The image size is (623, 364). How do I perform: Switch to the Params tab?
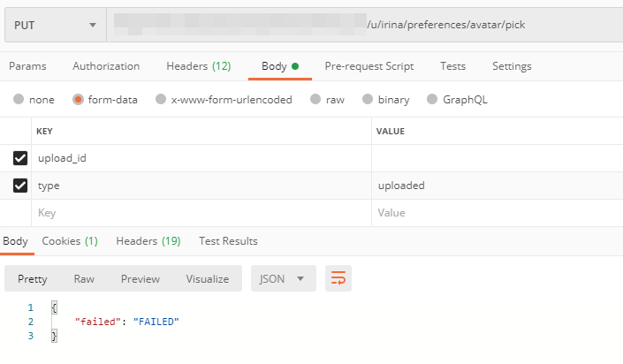27,66
